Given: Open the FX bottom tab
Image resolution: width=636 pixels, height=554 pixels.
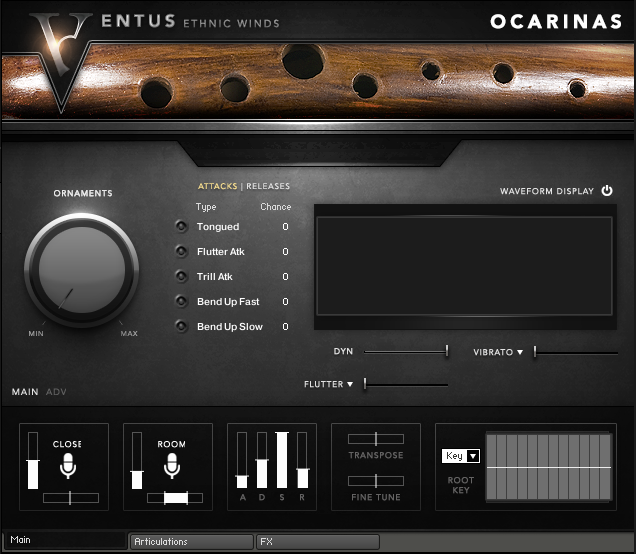Looking at the screenshot, I should 318,542.
